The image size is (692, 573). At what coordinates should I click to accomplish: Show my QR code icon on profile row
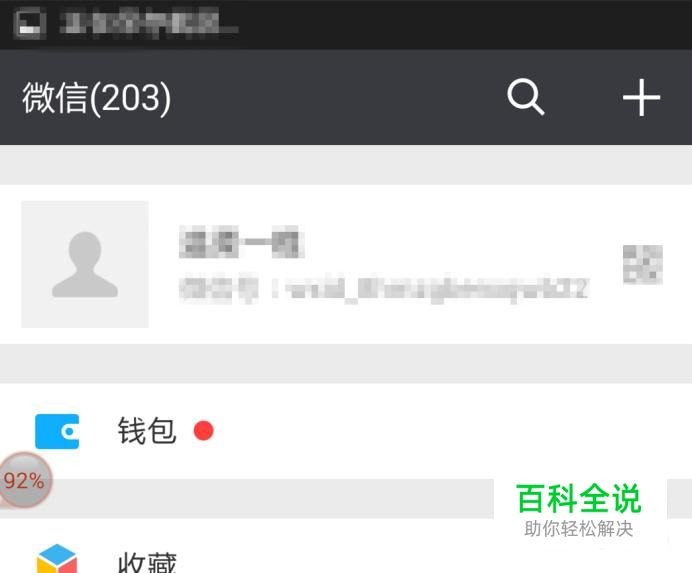643,264
